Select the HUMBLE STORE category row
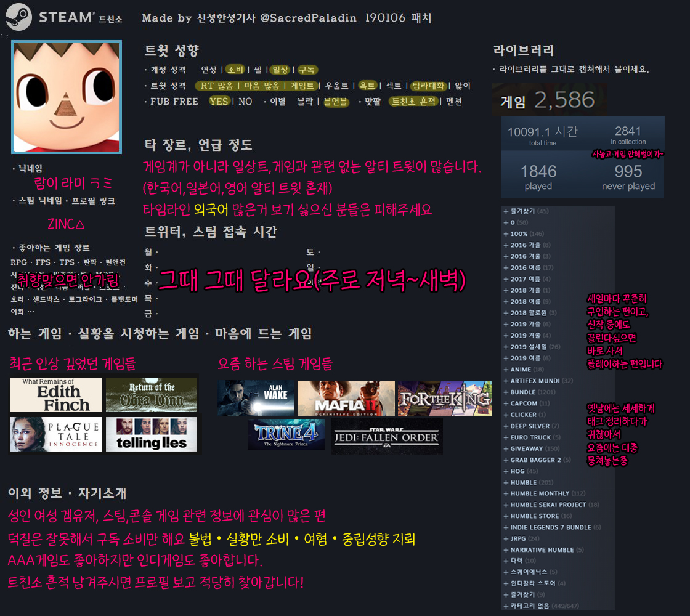 [538, 516]
